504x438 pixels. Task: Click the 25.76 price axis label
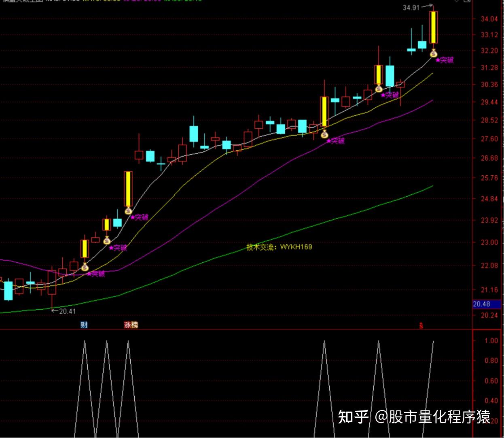point(489,178)
